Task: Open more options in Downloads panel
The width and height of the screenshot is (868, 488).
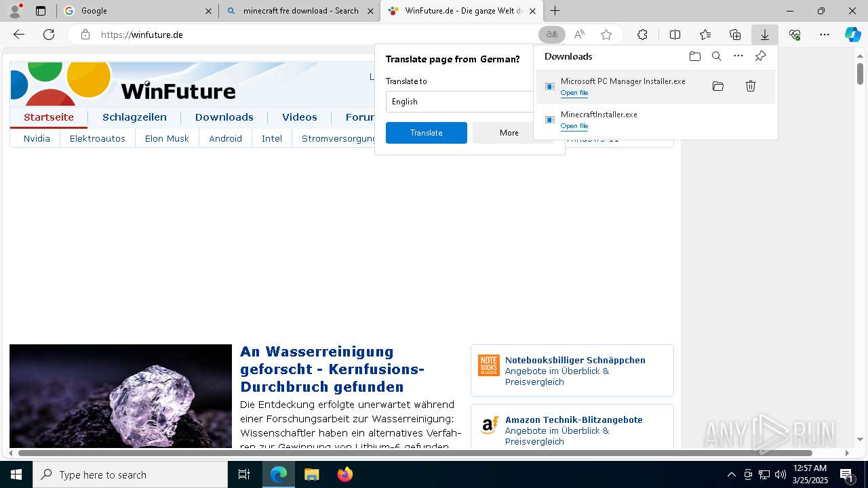Action: click(738, 56)
